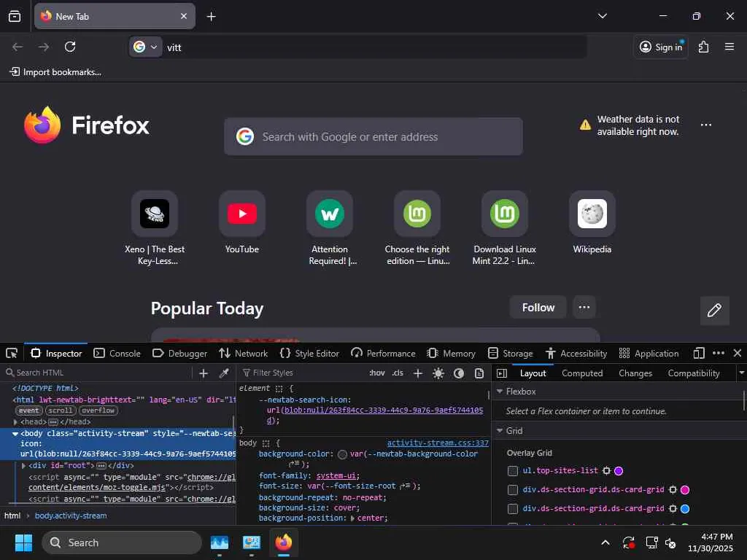Open the Extensions puzzle icon

click(703, 47)
